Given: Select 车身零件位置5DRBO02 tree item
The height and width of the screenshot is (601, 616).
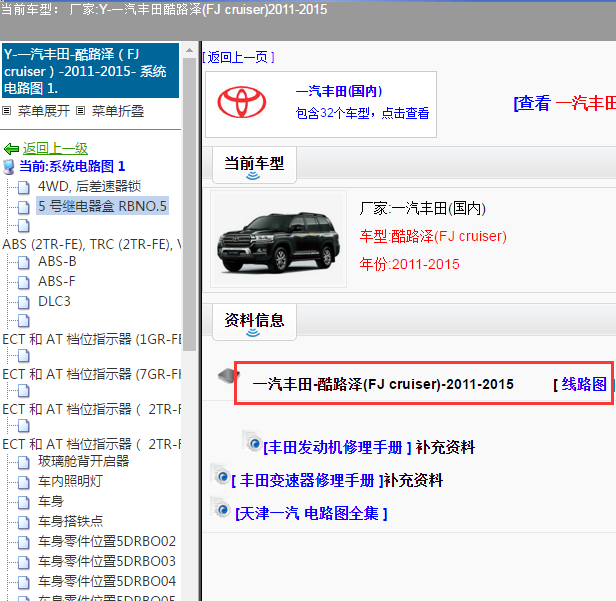Looking at the screenshot, I should click(x=107, y=541).
